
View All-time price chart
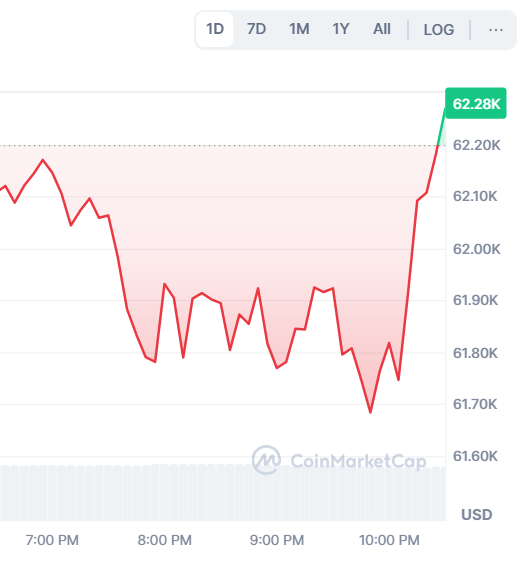[x=382, y=29]
